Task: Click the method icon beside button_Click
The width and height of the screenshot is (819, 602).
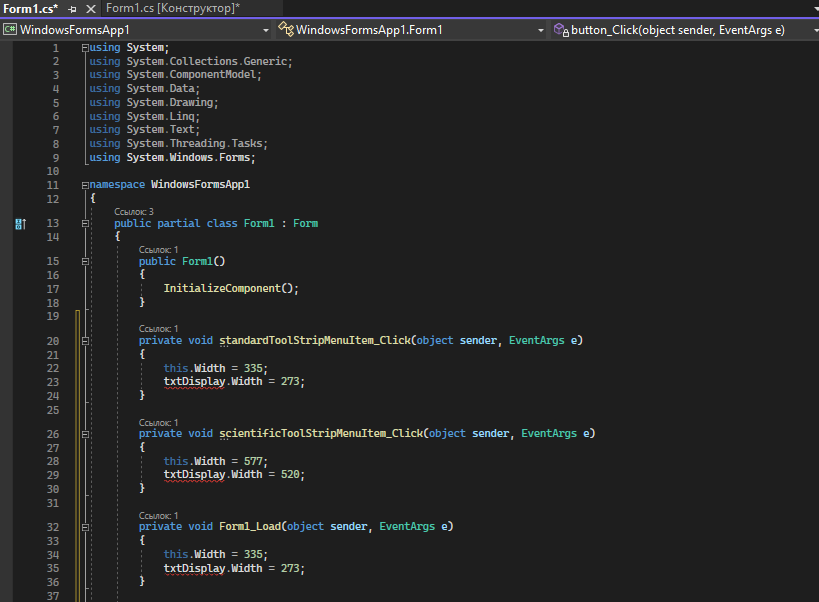Action: pyautogui.click(x=561, y=30)
